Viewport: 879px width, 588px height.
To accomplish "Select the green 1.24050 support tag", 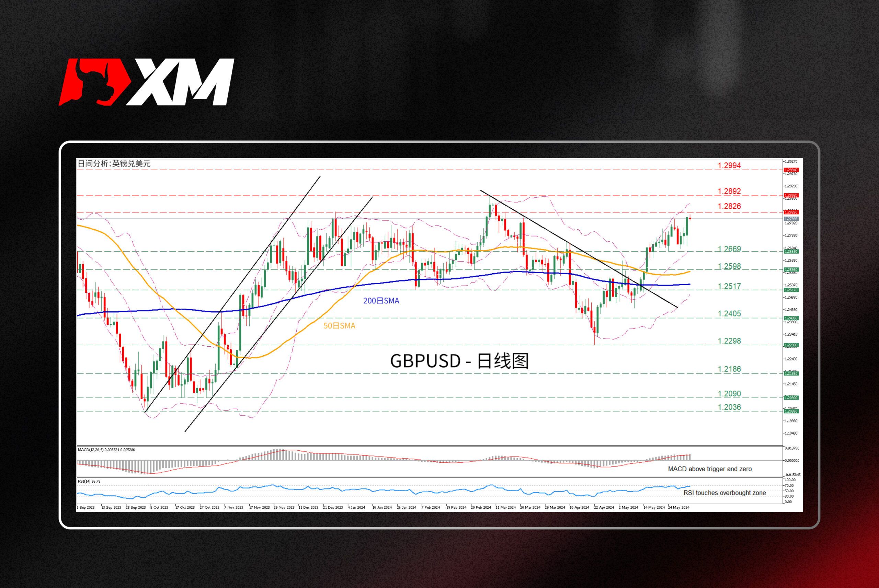I will point(790,318).
